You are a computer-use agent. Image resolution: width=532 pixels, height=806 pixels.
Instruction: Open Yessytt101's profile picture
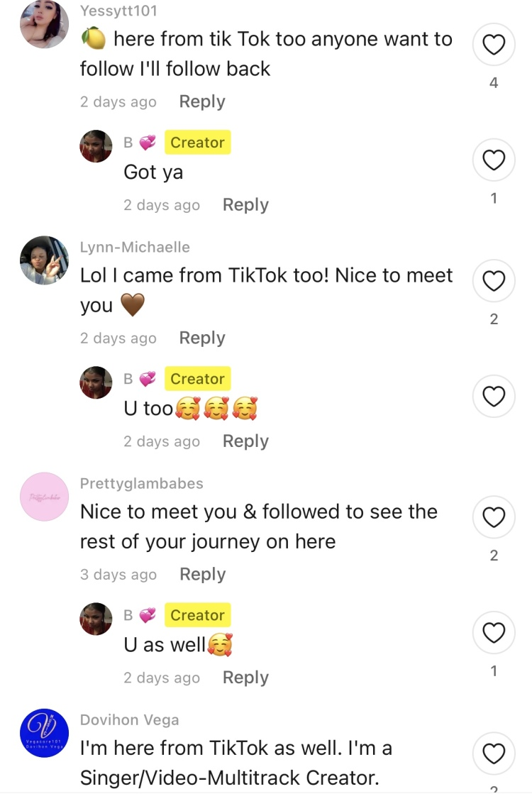44,25
